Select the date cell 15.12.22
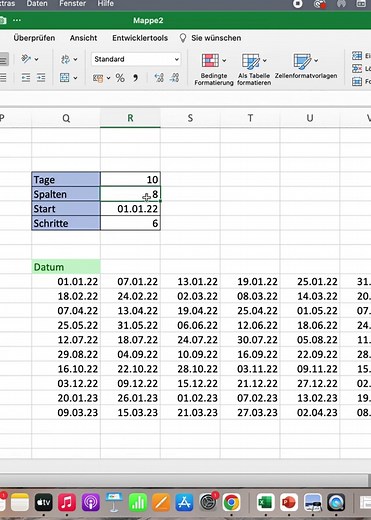 pos(190,383)
